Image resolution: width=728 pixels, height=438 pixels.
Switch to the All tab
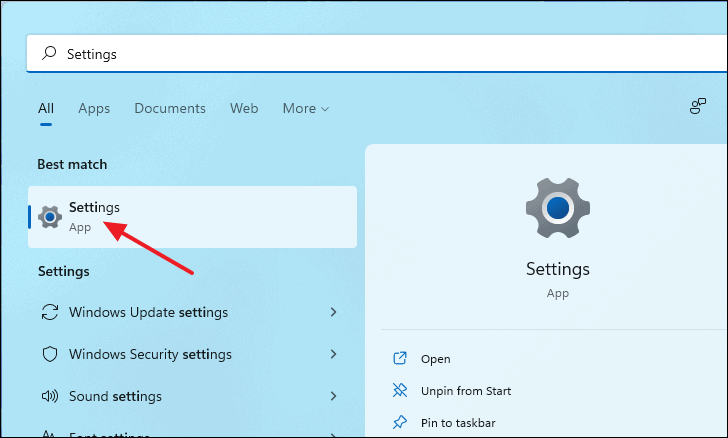point(46,108)
